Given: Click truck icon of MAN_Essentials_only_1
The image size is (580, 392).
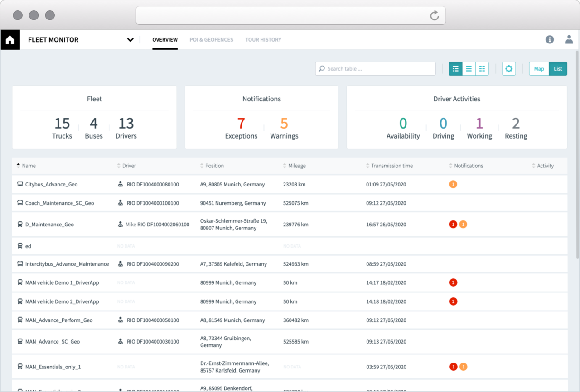Looking at the screenshot, I should [20, 366].
